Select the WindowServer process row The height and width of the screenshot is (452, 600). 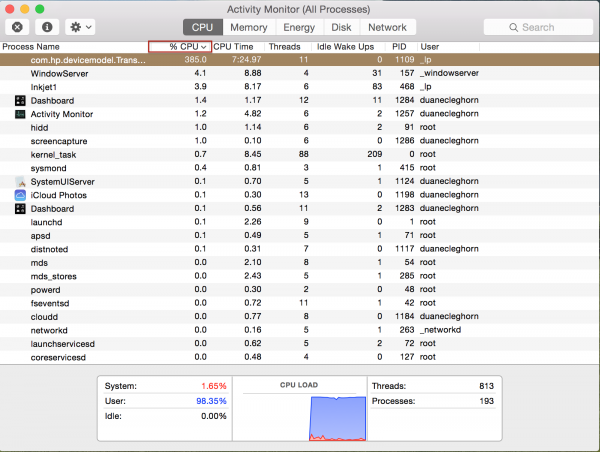point(300,73)
